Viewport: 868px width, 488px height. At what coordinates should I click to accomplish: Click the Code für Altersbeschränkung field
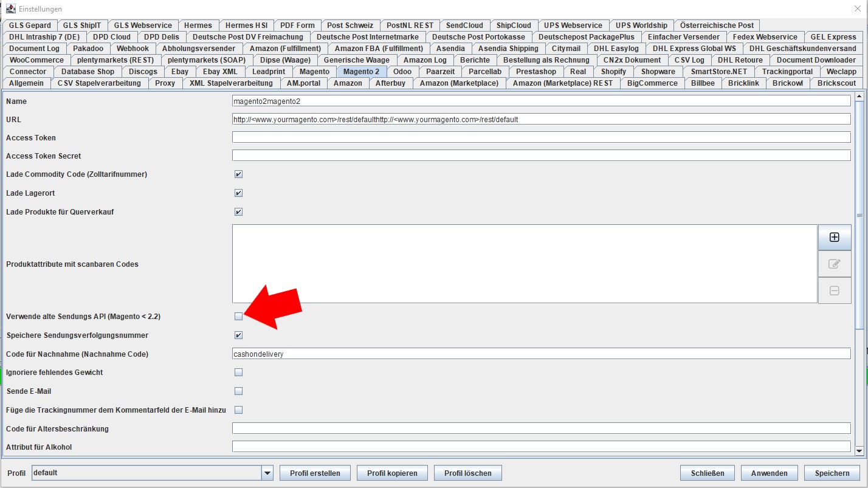541,428
